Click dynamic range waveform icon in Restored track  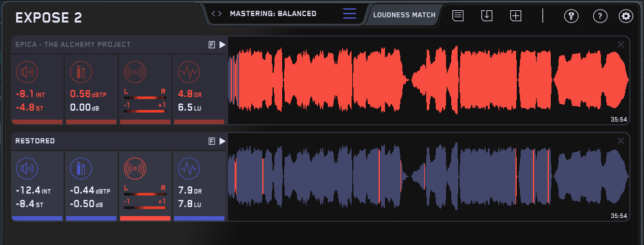[189, 168]
